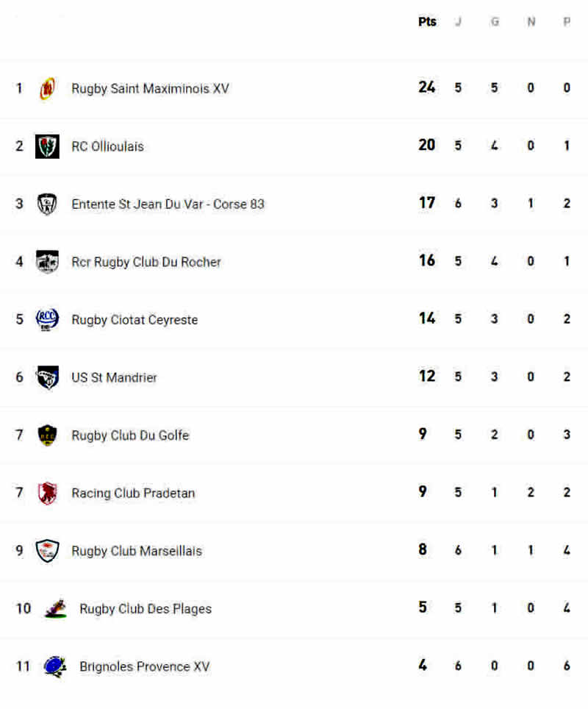This screenshot has width=588, height=709.
Task: Click the Rugby Club Marseillais shield icon
Action: (x=48, y=551)
